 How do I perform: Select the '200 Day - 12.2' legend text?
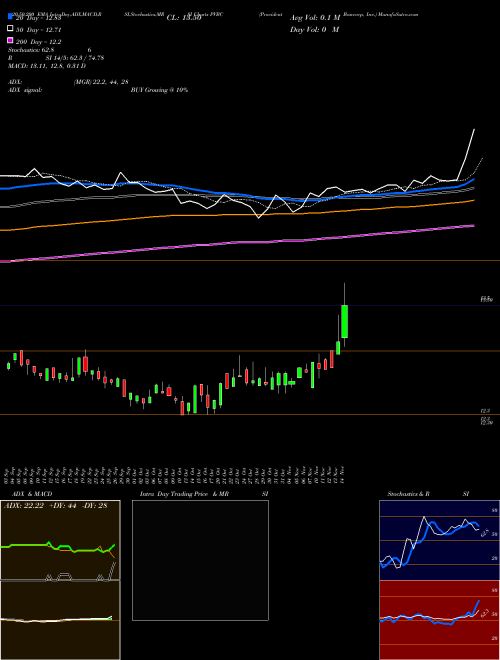point(38,42)
